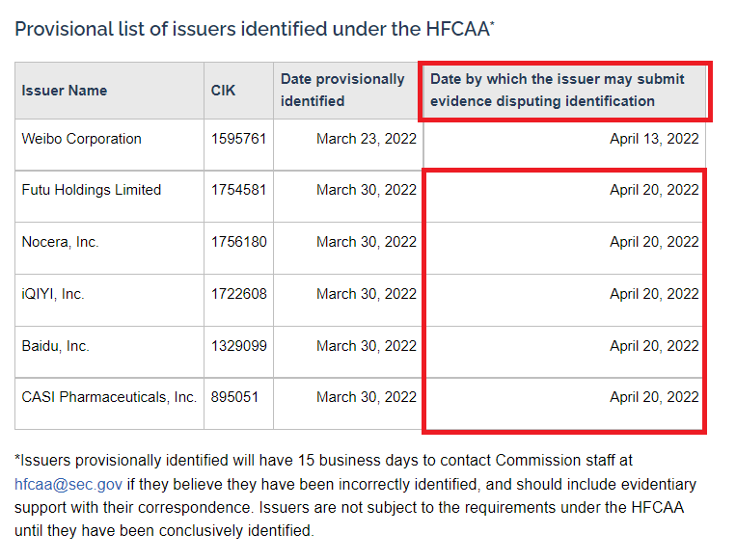Click CIK number 895051

click(x=235, y=397)
